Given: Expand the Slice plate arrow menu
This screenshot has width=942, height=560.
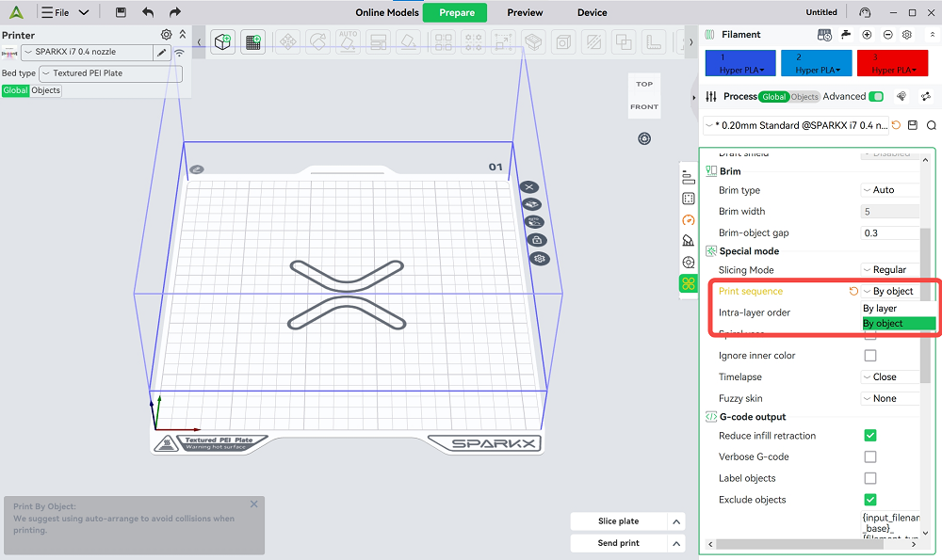Looking at the screenshot, I should pos(675,521).
